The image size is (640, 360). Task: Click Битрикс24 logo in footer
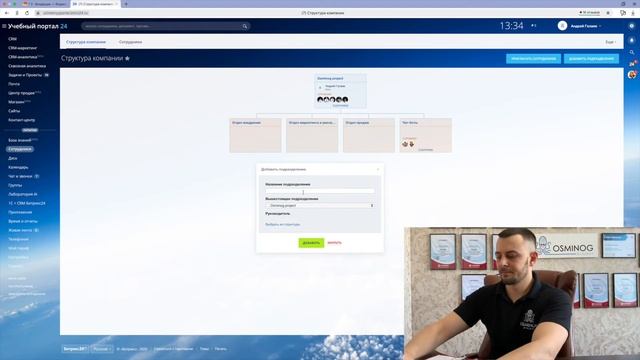pyautogui.click(x=75, y=349)
